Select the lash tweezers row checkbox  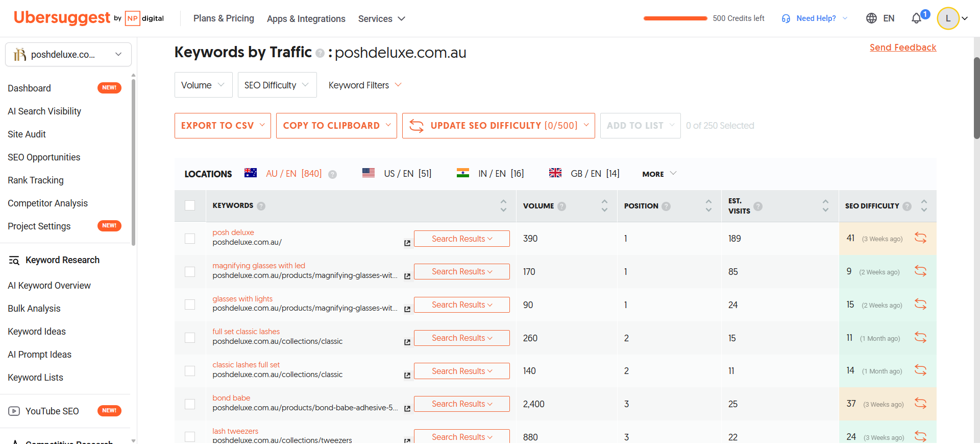click(x=190, y=437)
